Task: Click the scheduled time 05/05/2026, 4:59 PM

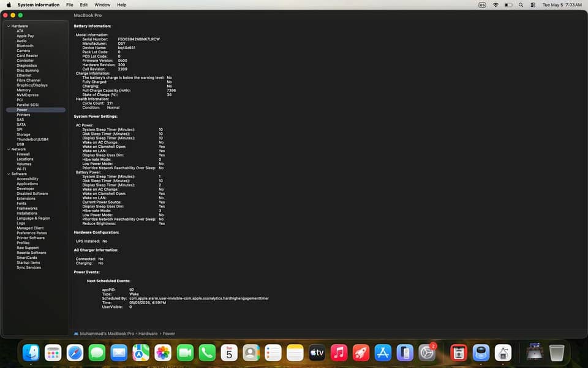Action: pyautogui.click(x=148, y=302)
